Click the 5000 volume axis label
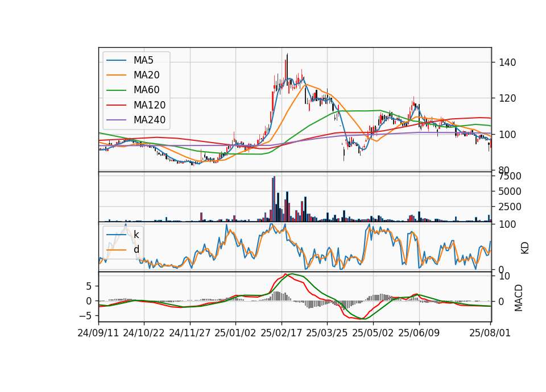 [510, 191]
